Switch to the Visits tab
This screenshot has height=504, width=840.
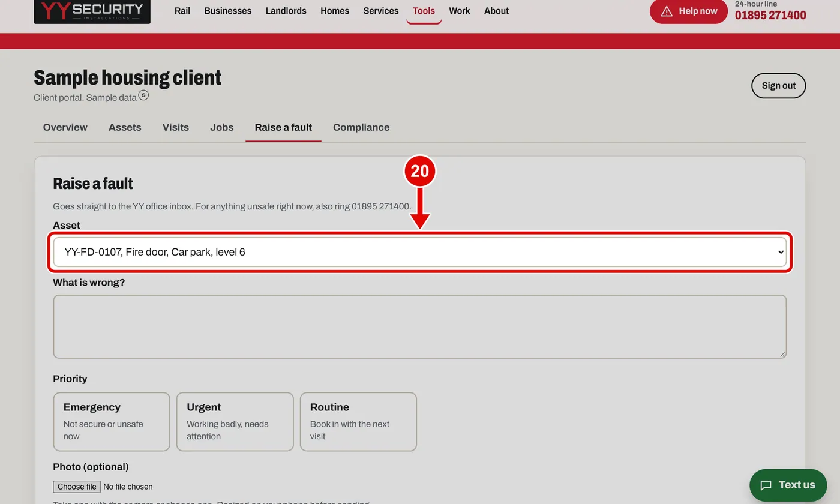click(176, 127)
